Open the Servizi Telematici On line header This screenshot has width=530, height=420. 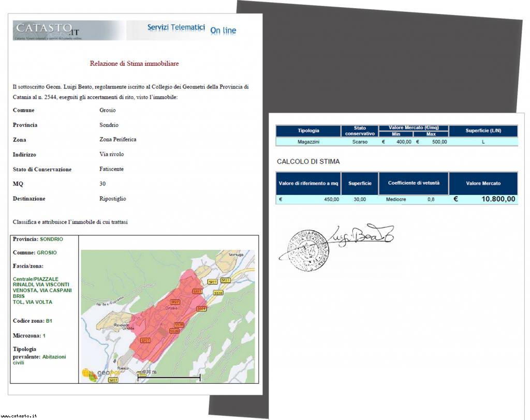point(191,29)
